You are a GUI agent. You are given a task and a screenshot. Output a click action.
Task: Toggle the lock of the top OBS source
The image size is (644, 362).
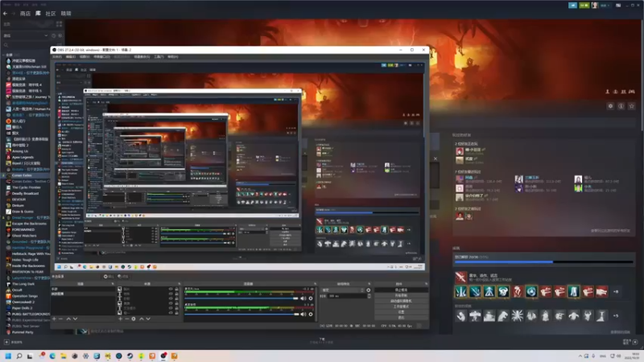click(x=176, y=290)
